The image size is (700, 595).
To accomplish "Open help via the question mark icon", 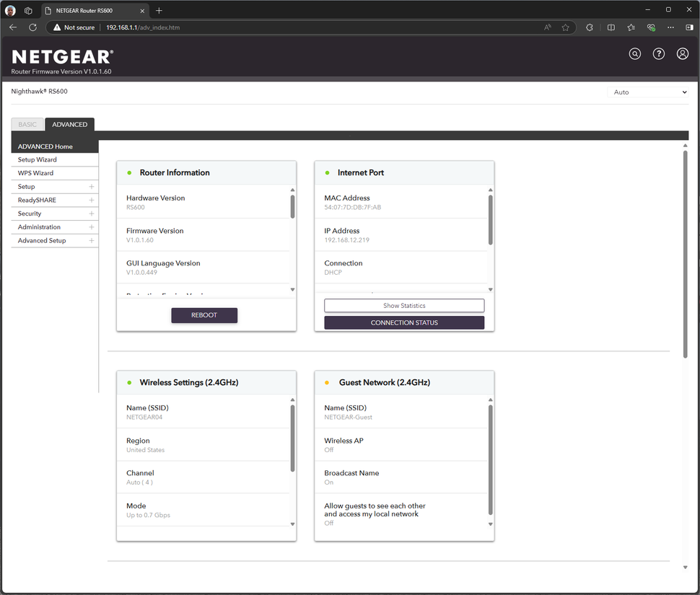I will tap(658, 53).
